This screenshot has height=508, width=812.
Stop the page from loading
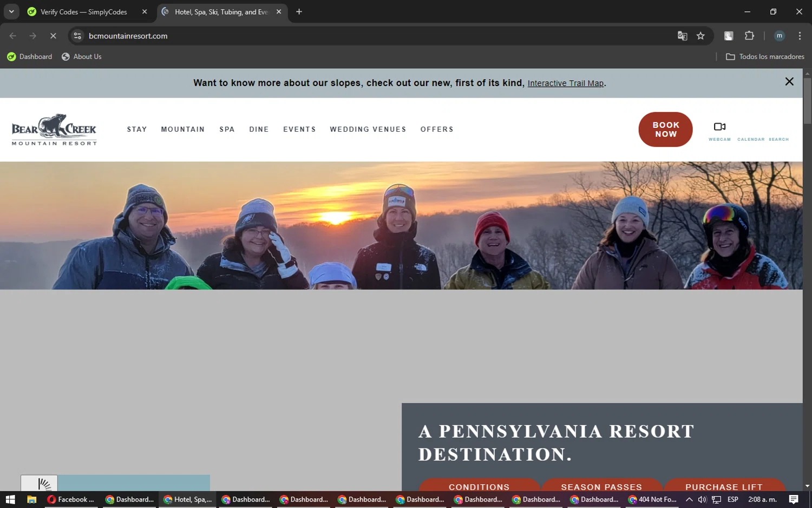(53, 36)
